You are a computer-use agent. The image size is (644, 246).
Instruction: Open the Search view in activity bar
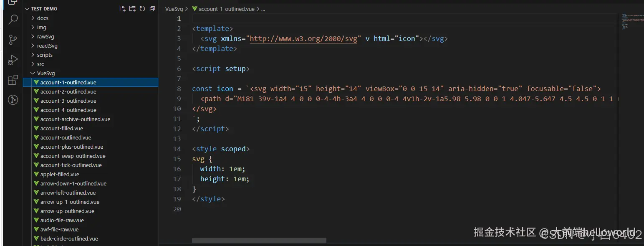(13, 20)
